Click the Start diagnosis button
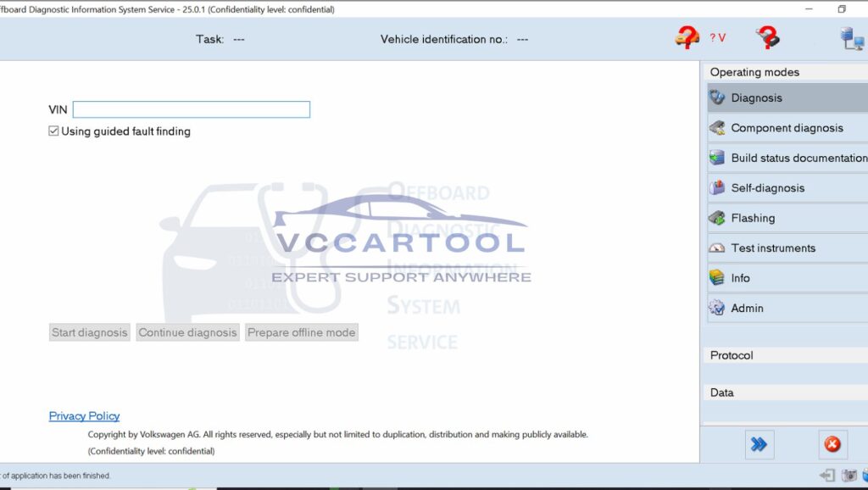Screen dimensions: 868x490 tap(89, 332)
